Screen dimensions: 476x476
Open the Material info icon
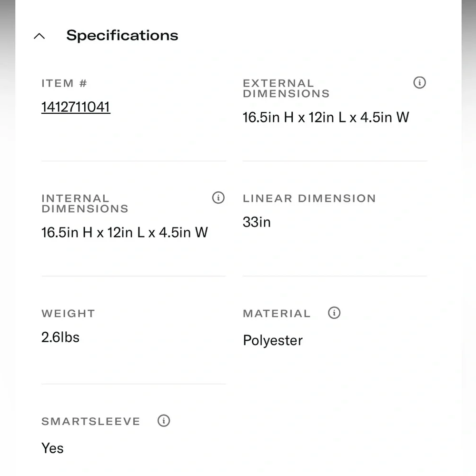coord(334,313)
